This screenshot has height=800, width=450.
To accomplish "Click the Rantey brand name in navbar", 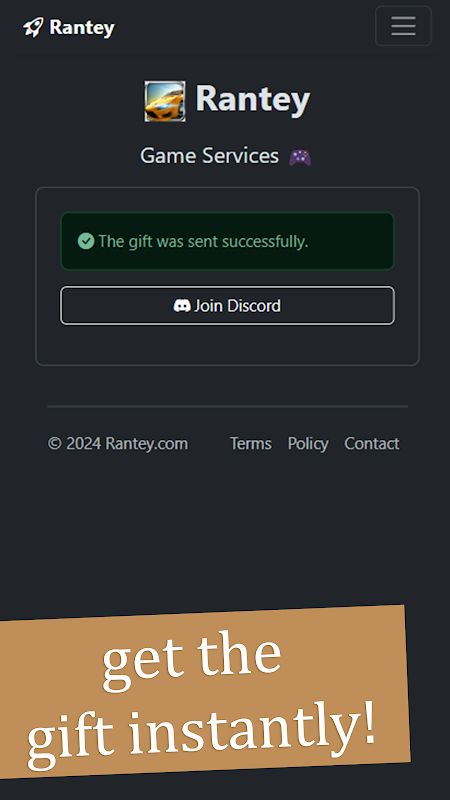I will coord(82,28).
